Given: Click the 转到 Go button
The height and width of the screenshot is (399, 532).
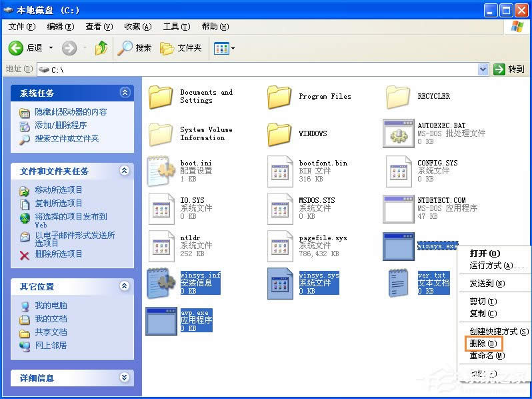Looking at the screenshot, I should click(x=509, y=69).
